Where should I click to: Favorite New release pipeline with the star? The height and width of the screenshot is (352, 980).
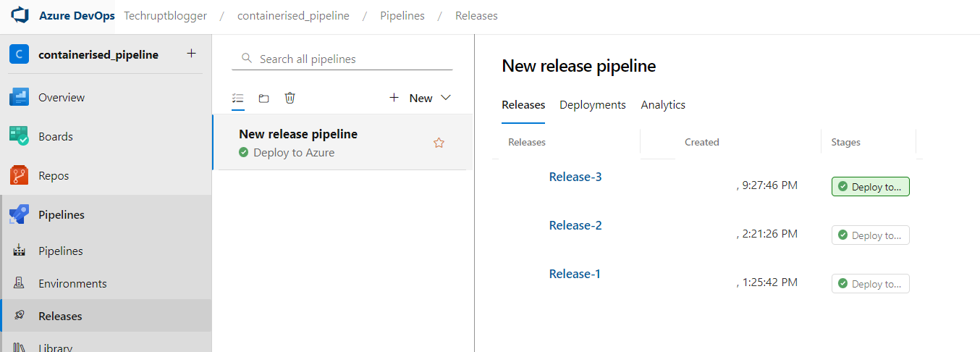coord(439,143)
